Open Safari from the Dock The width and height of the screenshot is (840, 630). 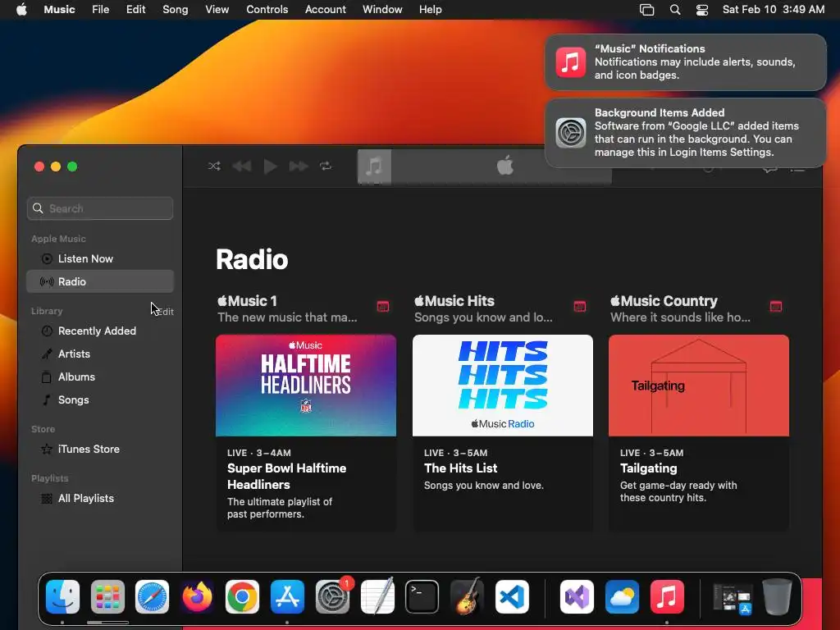click(x=152, y=597)
